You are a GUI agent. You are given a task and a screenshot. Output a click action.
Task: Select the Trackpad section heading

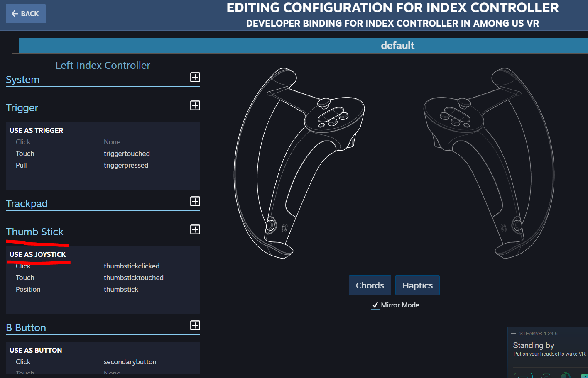(27, 204)
